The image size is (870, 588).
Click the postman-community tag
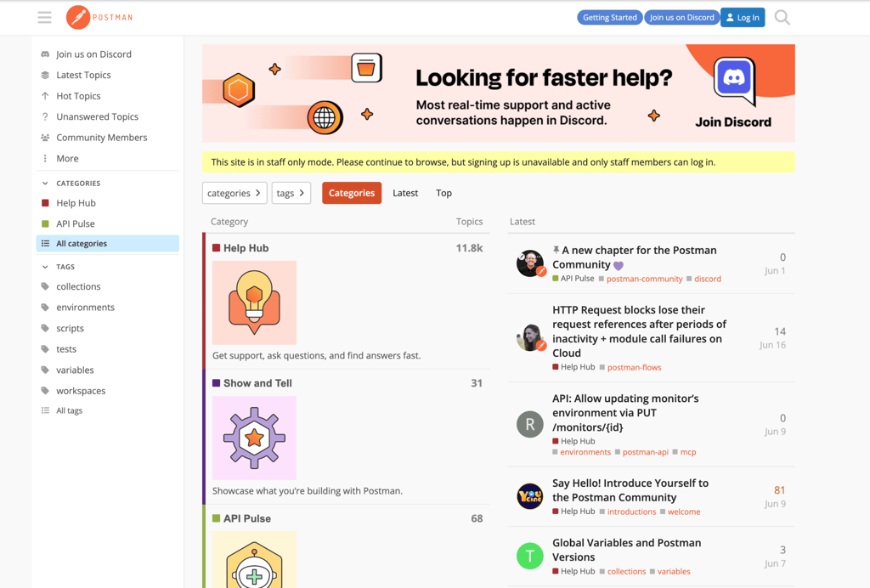644,279
